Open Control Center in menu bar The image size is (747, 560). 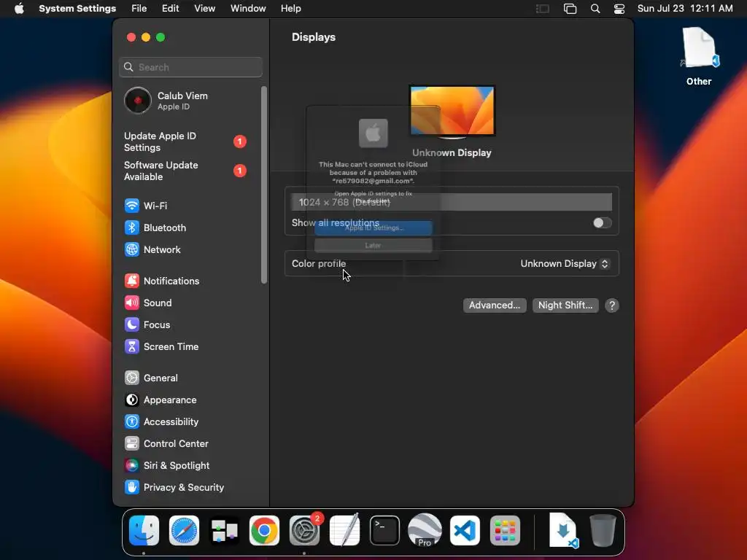[619, 9]
